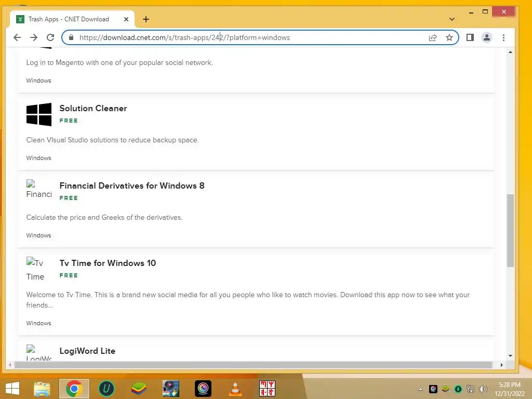Click 'Log in to Magento' description text
This screenshot has width=532, height=399.
click(119, 62)
